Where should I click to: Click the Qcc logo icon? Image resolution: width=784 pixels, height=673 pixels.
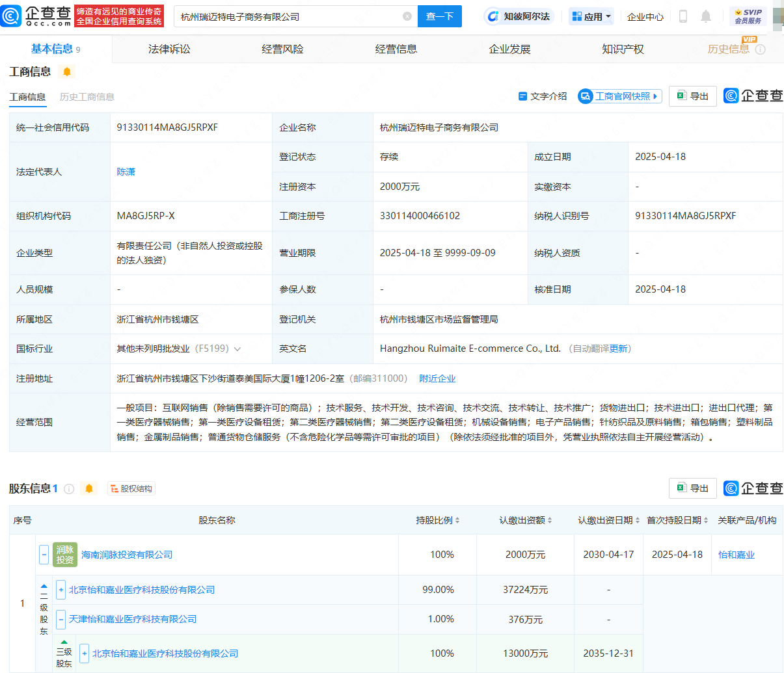[12, 16]
